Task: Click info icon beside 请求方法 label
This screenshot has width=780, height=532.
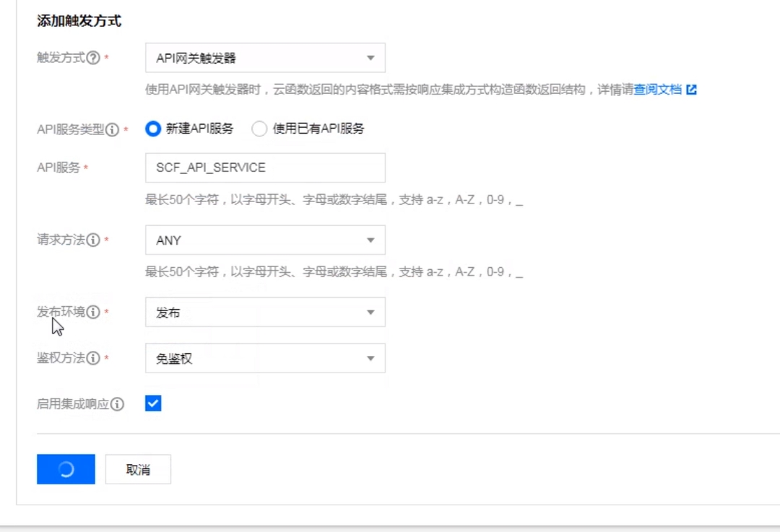Action: pyautogui.click(x=92, y=240)
